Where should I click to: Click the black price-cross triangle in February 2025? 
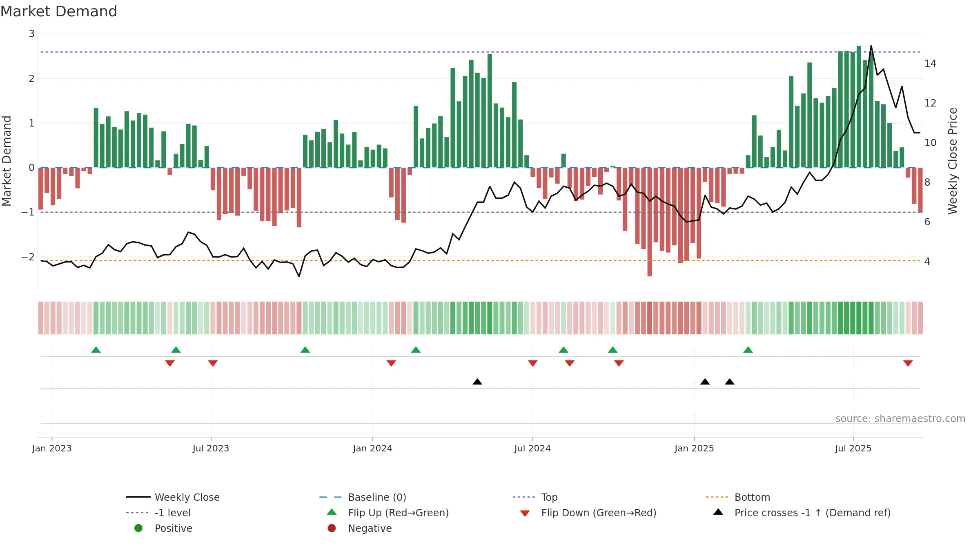coord(730,382)
